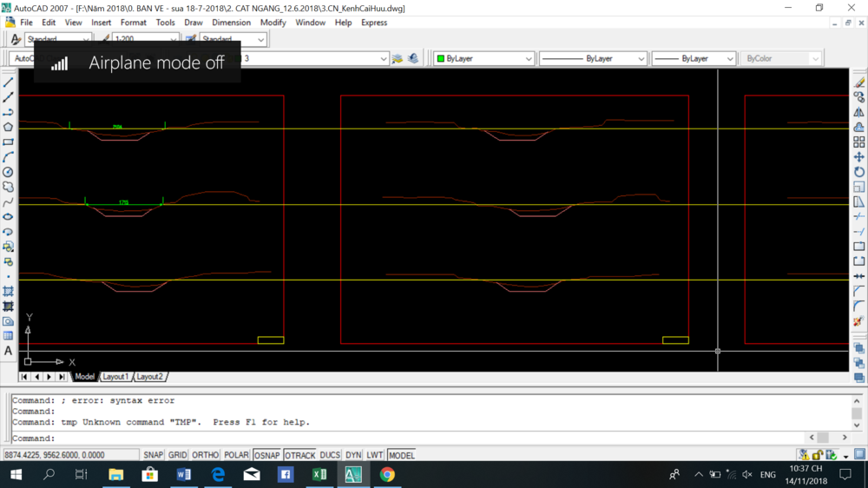The height and width of the screenshot is (488, 868).
Task: Click the command line input field
Action: 410,439
